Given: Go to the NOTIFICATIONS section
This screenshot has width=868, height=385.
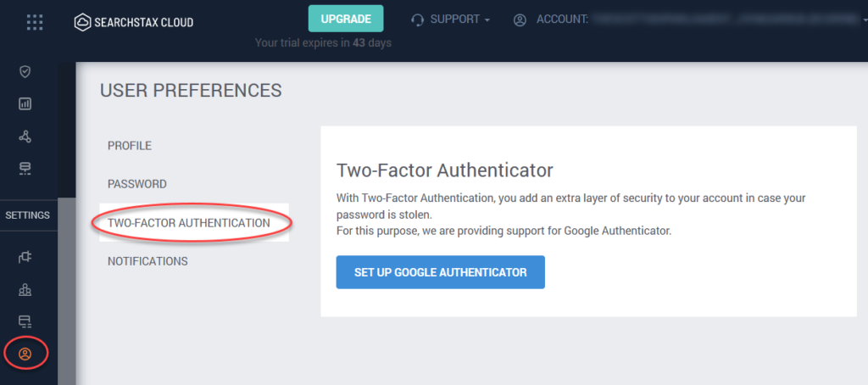Looking at the screenshot, I should [x=147, y=261].
